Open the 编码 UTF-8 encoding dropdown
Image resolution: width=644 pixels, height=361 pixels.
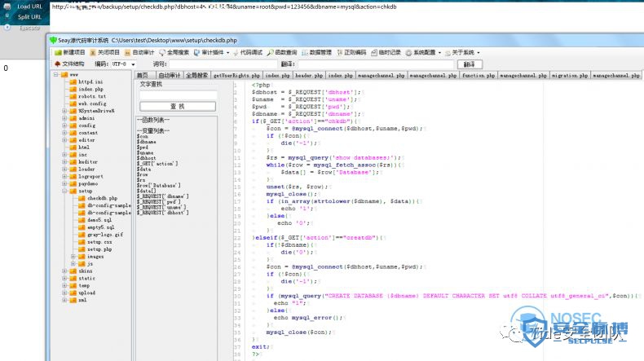pyautogui.click(x=124, y=64)
